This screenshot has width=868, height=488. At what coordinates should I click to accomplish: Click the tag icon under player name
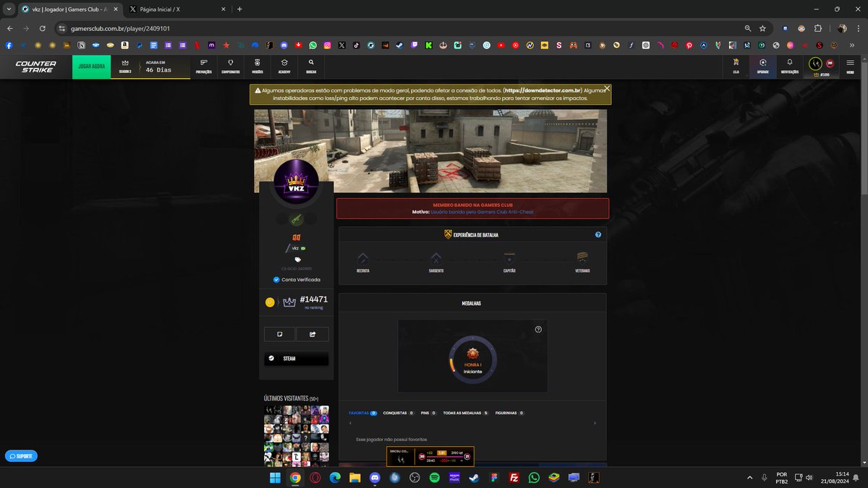tap(297, 260)
